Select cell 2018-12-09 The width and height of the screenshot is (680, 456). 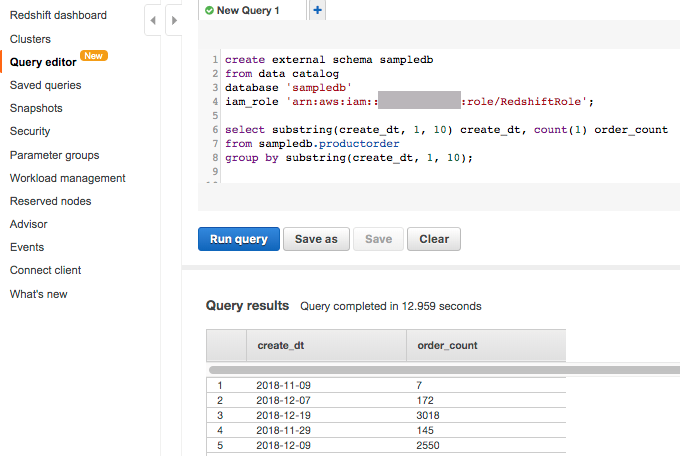[284, 445]
